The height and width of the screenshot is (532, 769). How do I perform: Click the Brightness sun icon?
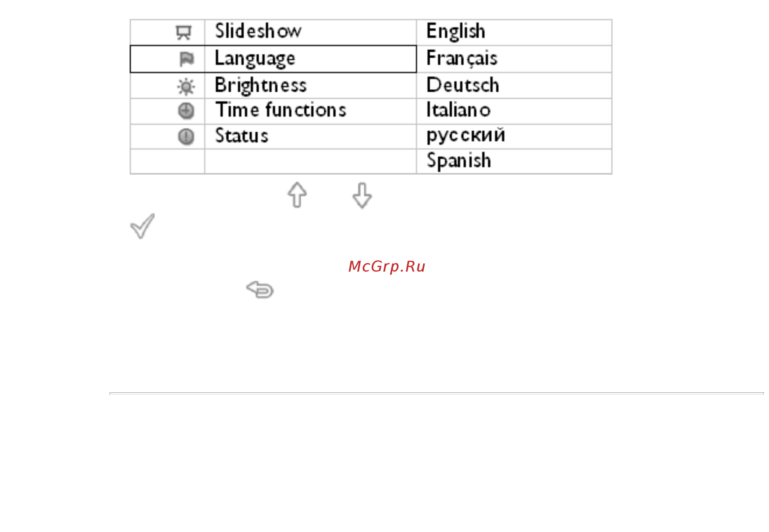(x=186, y=87)
